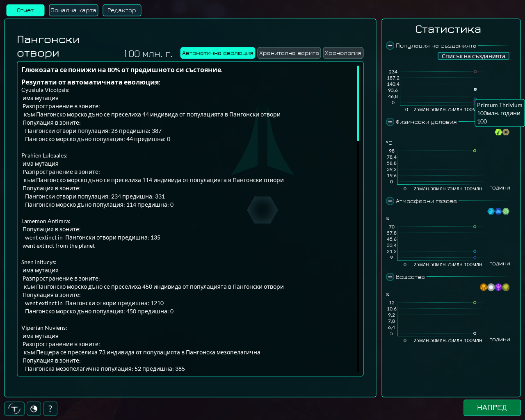Select the light blue oxygen gas icon
The height and width of the screenshot is (420, 525).
pos(491,211)
